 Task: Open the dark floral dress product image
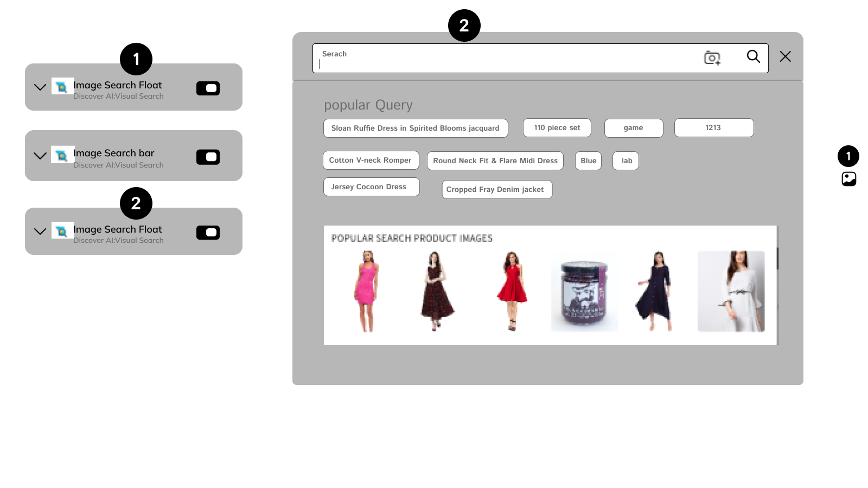(x=437, y=291)
